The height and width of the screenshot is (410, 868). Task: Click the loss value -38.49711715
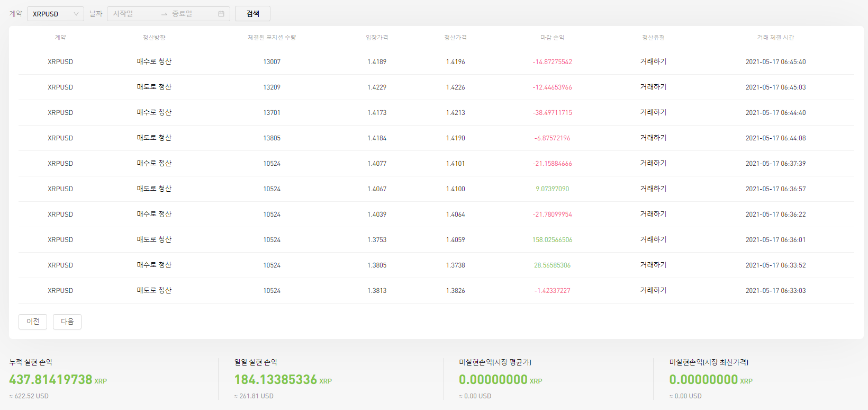[x=552, y=113]
